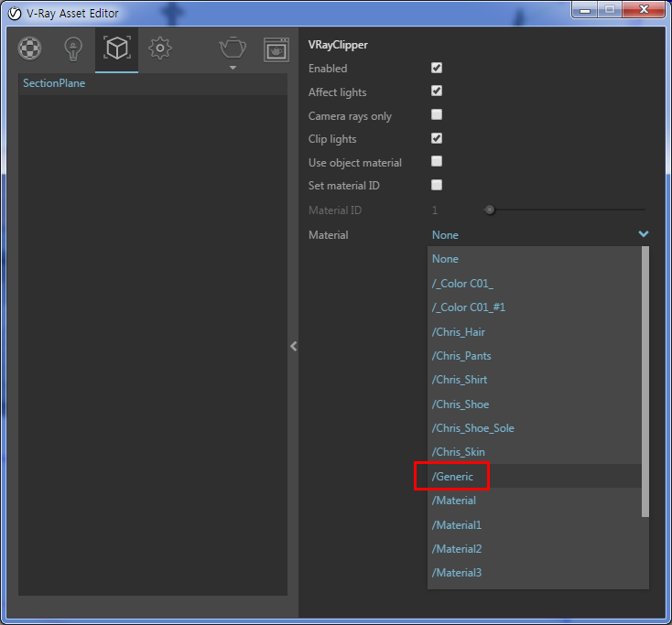
Task: Maximize the V-Ray Asset Editor window
Action: 610,10
